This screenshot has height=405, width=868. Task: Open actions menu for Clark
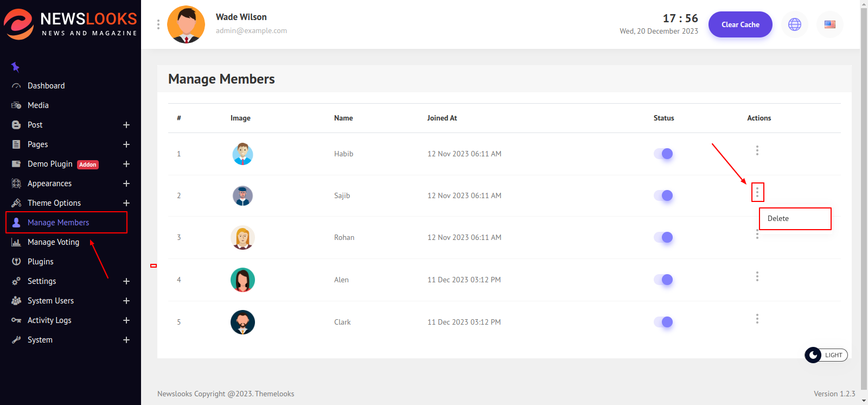click(x=757, y=319)
